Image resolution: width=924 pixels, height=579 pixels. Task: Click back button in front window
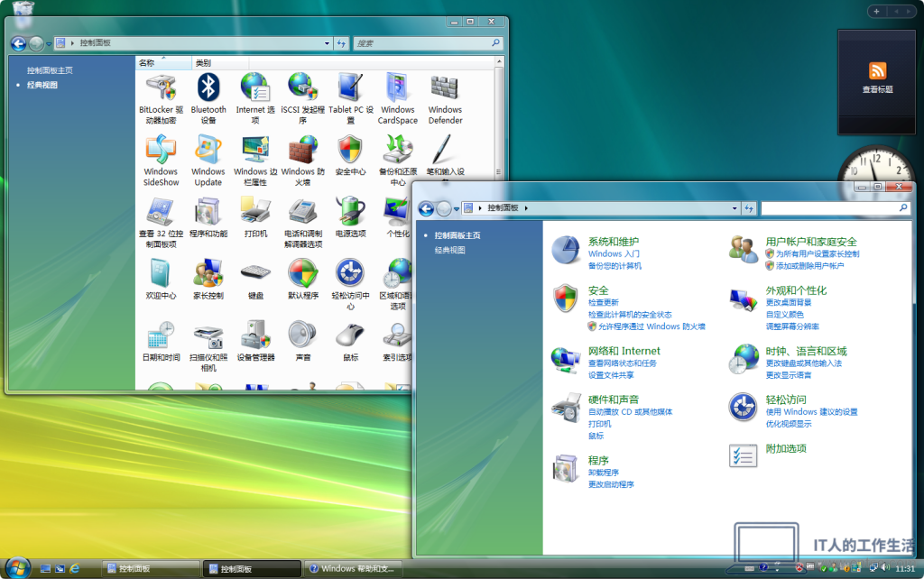[x=426, y=208]
